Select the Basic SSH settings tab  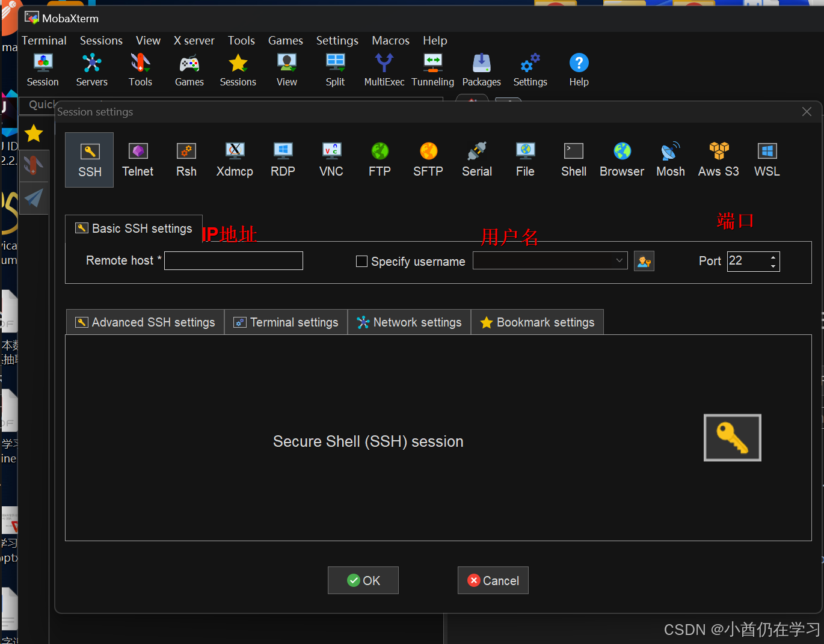134,228
